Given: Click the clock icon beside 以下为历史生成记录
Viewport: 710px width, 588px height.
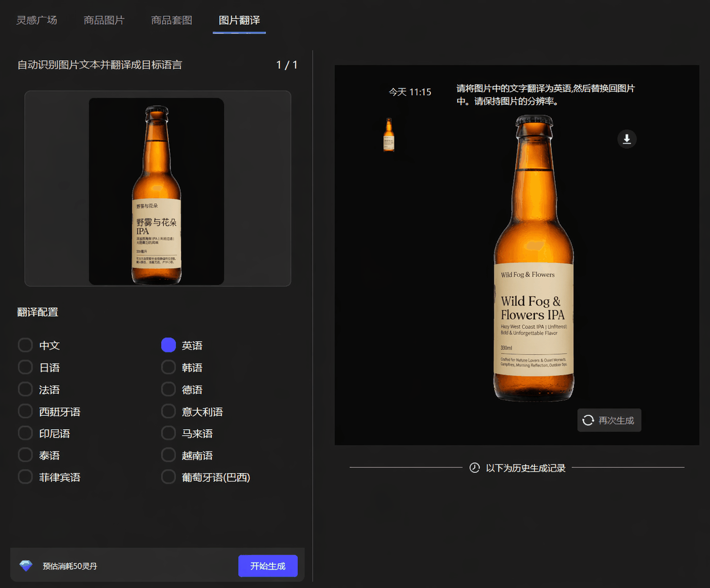Looking at the screenshot, I should point(475,467).
